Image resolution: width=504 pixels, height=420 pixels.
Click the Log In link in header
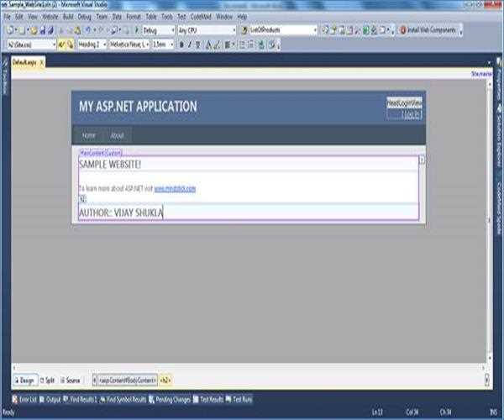click(x=412, y=114)
